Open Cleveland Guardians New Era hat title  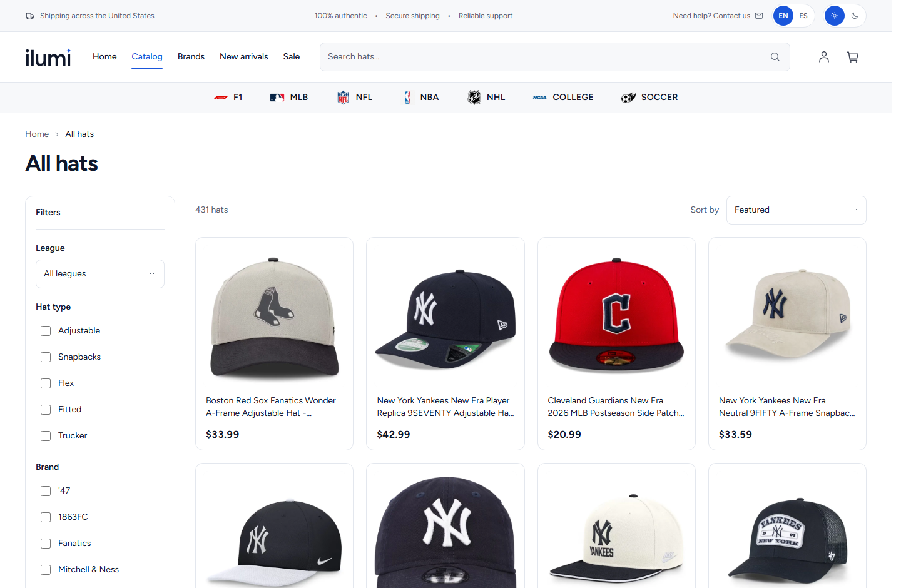616,407
